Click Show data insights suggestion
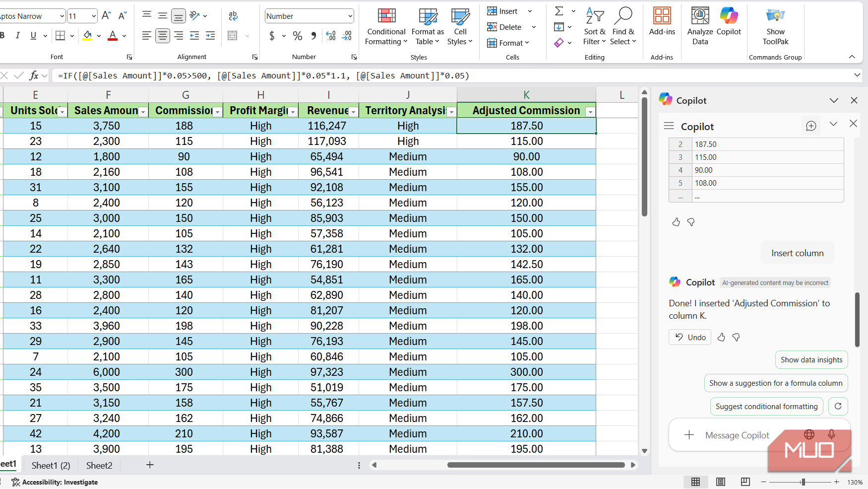868x489 pixels. 811,360
